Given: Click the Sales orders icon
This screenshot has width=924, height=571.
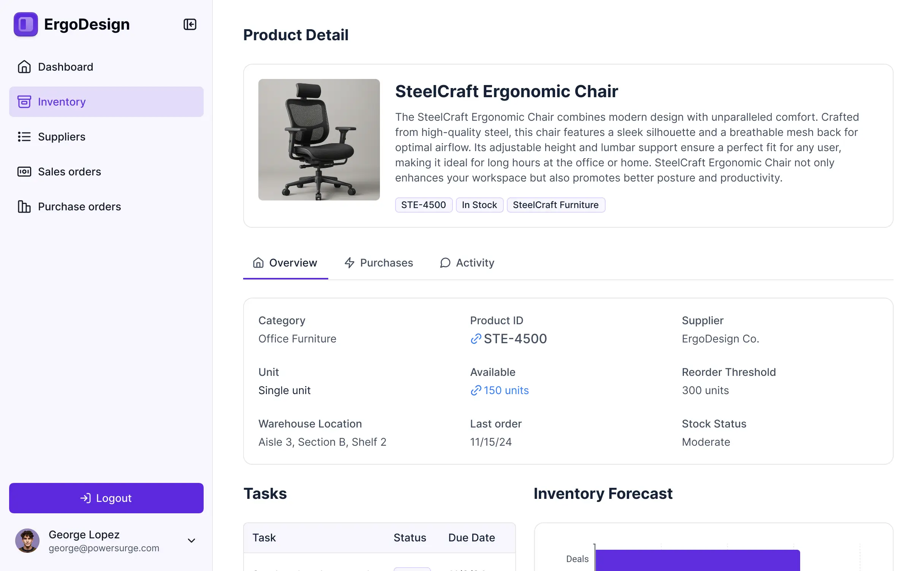Looking at the screenshot, I should tap(24, 172).
